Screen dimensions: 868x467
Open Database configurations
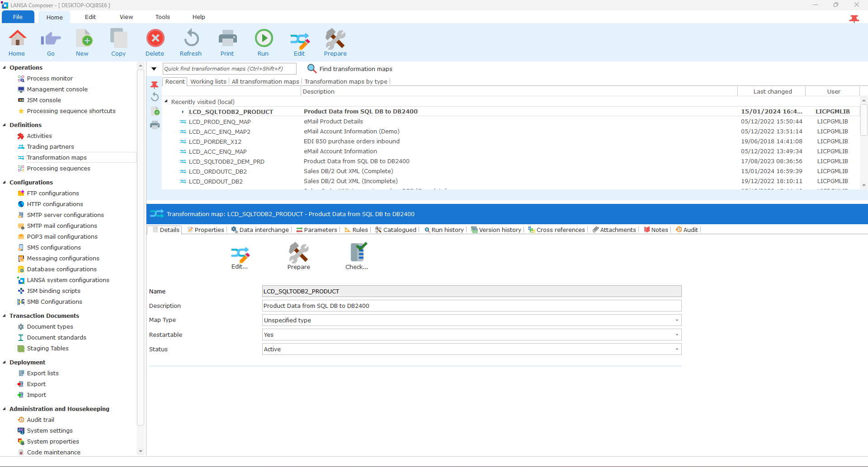pyautogui.click(x=61, y=269)
